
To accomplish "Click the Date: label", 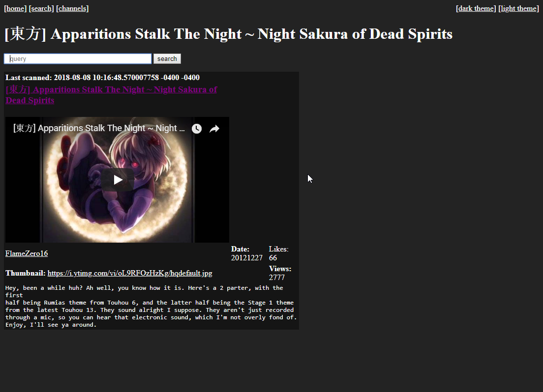I will click(x=240, y=249).
